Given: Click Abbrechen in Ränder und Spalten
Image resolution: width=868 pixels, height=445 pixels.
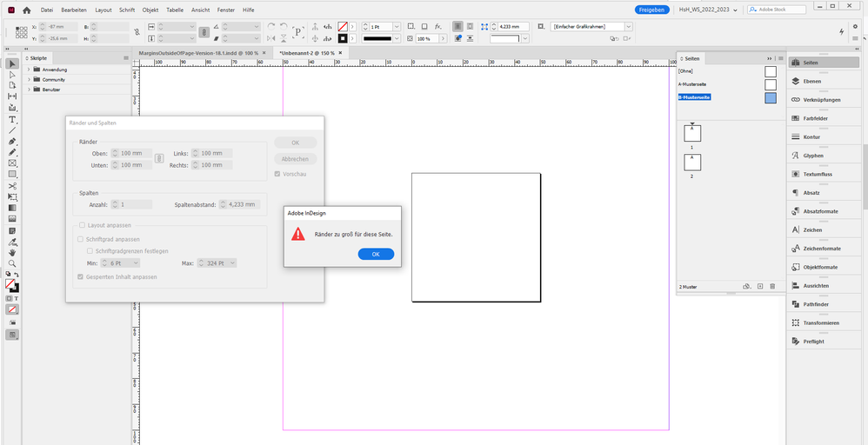Looking at the screenshot, I should click(295, 159).
